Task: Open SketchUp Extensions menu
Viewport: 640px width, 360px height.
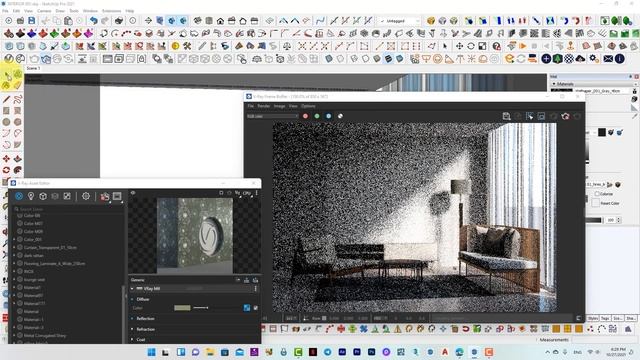Action: [x=111, y=11]
